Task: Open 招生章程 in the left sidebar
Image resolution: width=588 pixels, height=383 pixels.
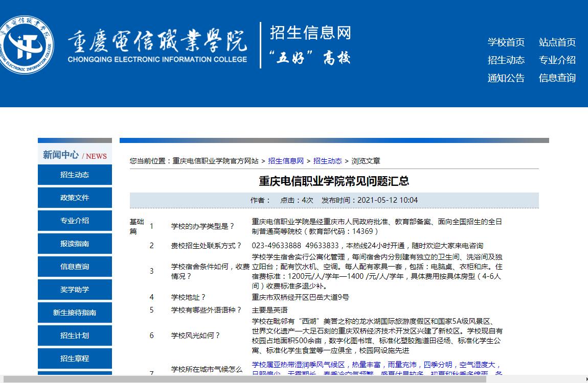Action: (75, 358)
